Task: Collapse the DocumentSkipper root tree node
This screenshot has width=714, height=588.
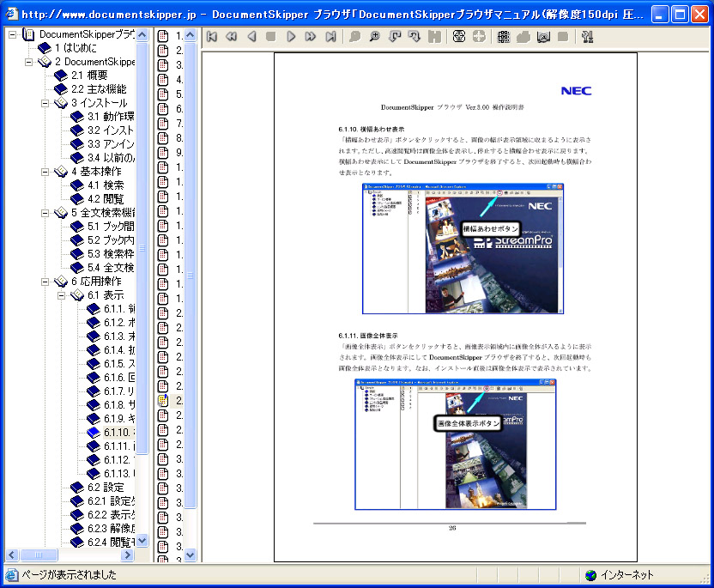Action: point(12,34)
